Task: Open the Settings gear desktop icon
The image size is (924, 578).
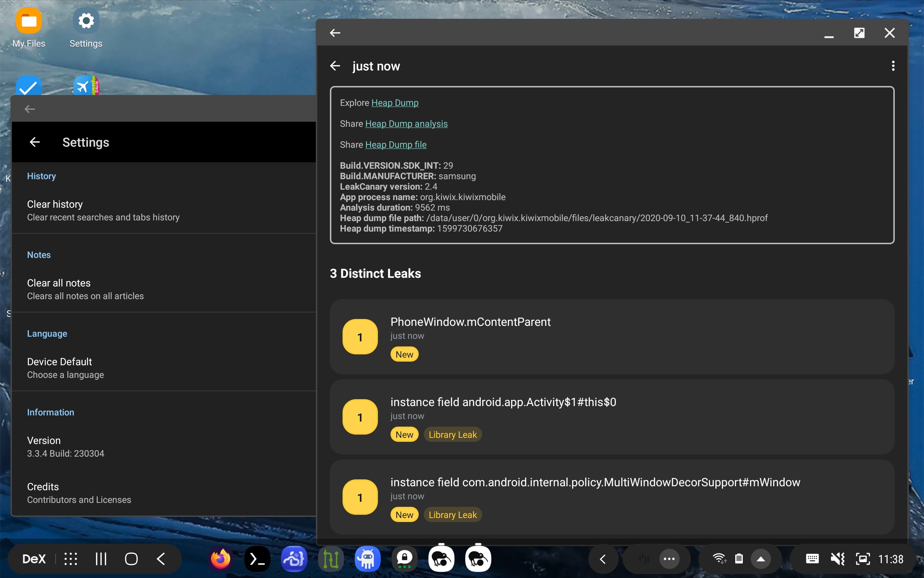Action: tap(86, 27)
